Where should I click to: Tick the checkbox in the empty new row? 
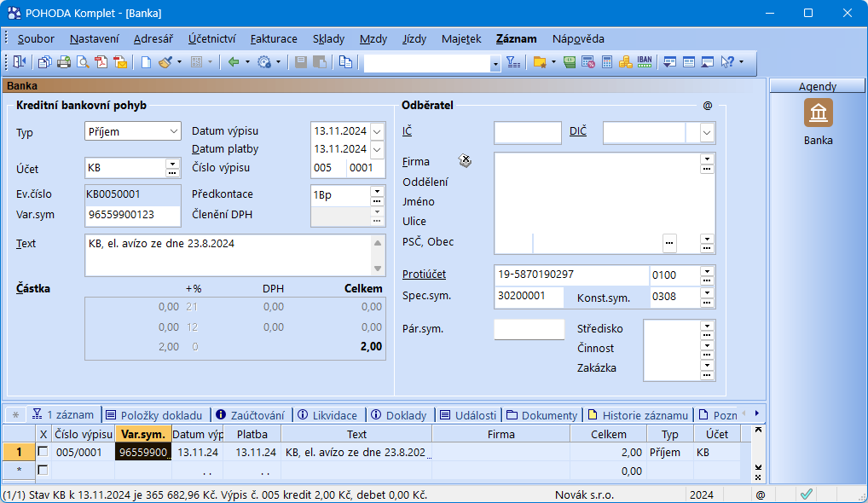pyautogui.click(x=43, y=471)
